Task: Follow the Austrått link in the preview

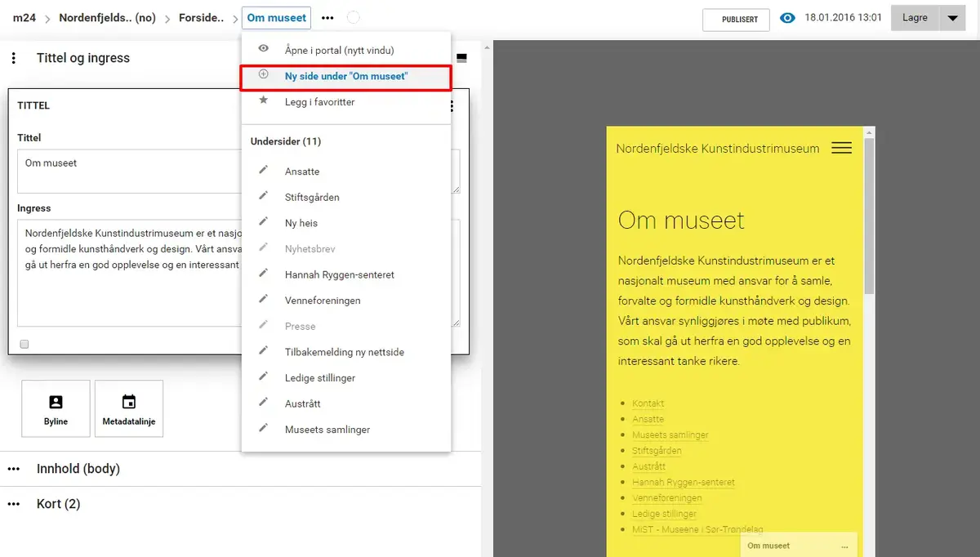Action: 649,466
